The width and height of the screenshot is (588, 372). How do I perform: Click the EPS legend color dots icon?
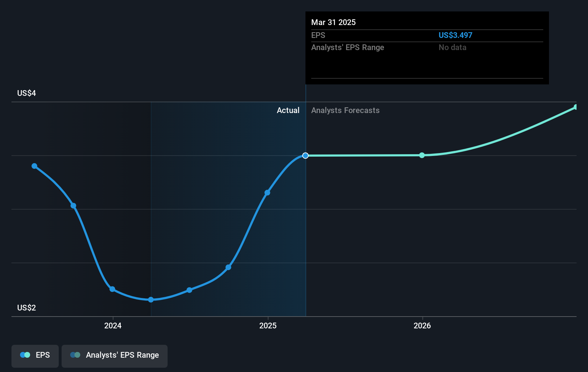pos(25,355)
